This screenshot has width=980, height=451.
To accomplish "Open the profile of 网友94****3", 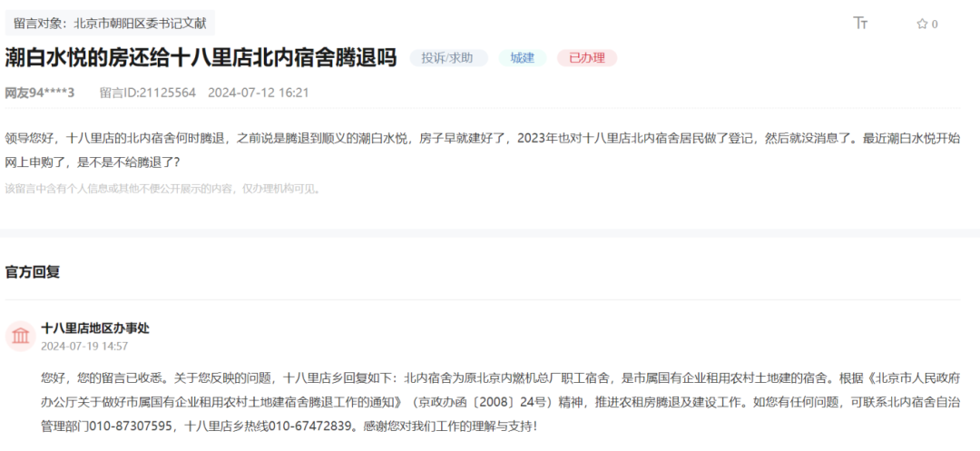I will click(40, 93).
